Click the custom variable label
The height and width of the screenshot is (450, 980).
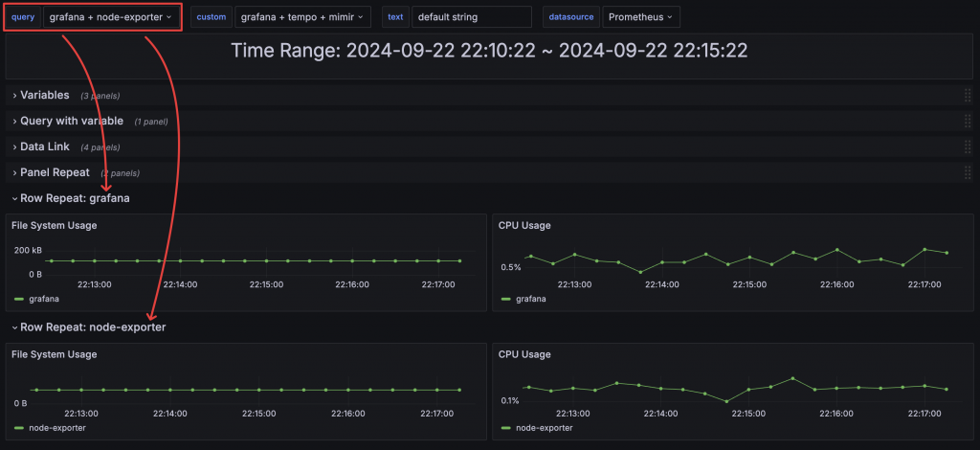pyautogui.click(x=212, y=17)
